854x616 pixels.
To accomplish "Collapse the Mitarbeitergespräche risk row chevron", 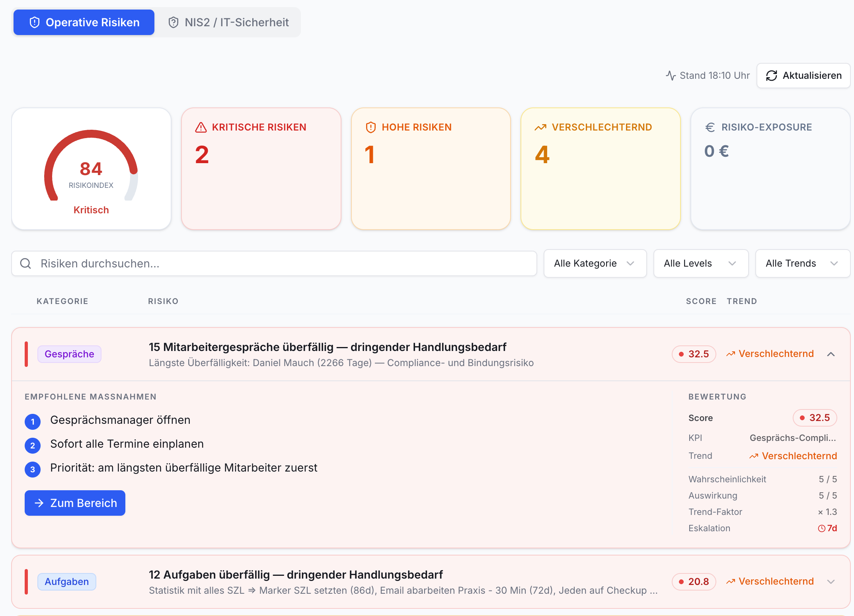I will pyautogui.click(x=831, y=354).
